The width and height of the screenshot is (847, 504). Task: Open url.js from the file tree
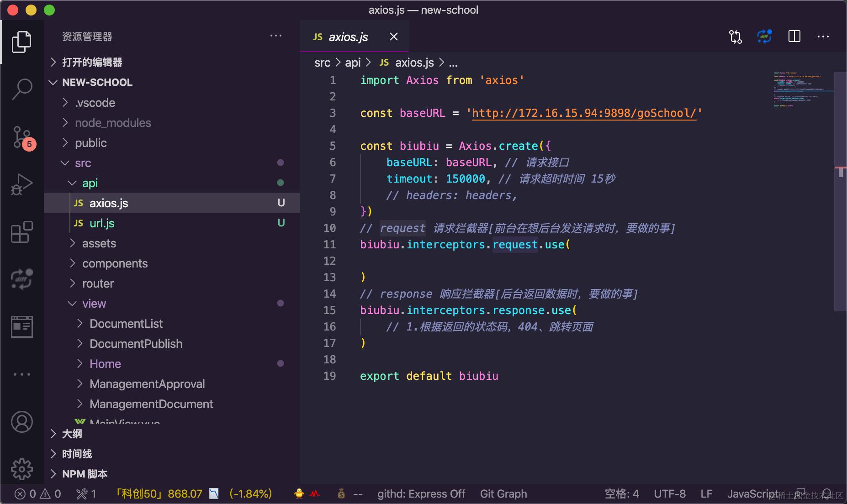pos(172,223)
